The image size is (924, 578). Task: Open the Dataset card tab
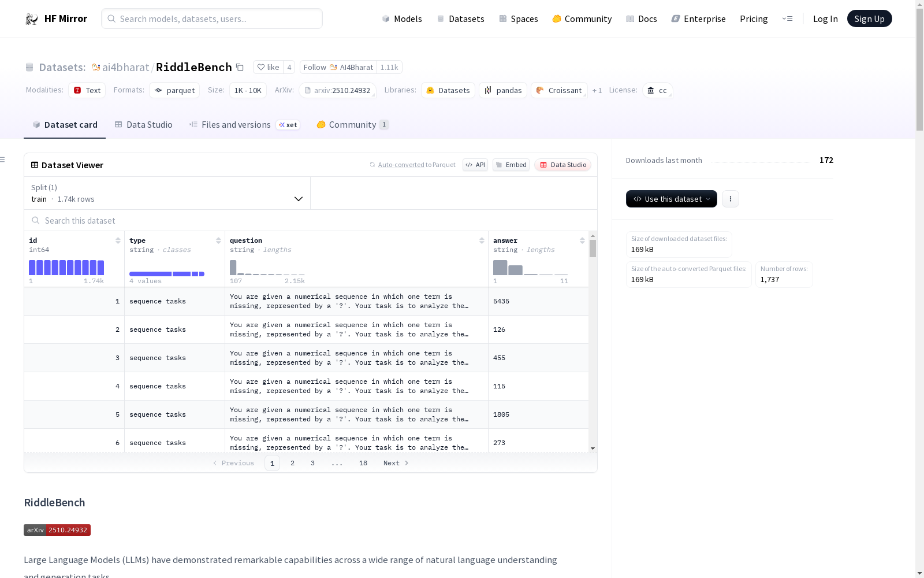[65, 125]
